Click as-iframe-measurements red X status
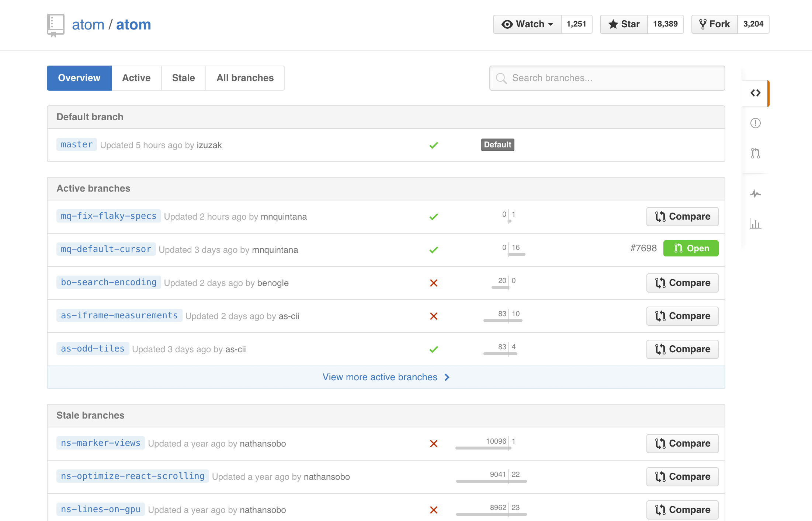The width and height of the screenshot is (812, 521). point(434,316)
